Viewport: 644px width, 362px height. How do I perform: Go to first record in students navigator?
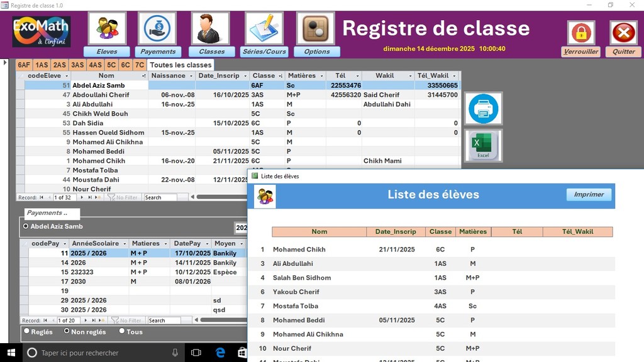click(x=42, y=197)
